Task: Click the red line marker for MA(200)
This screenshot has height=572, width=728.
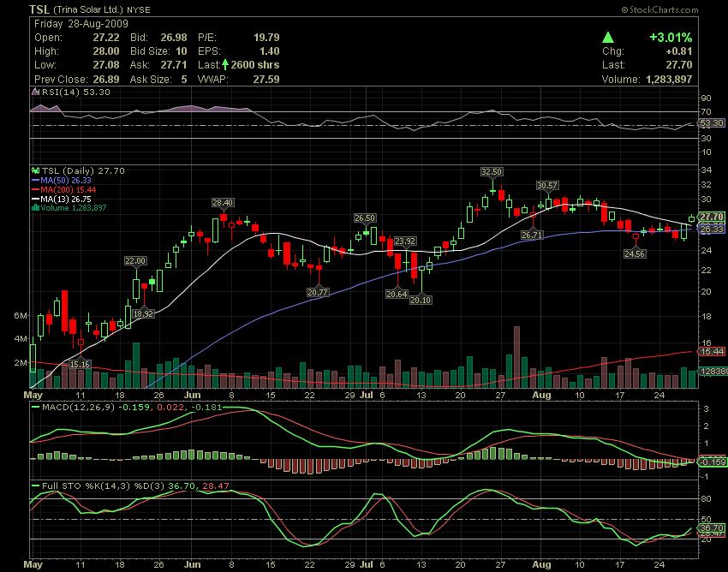Action: pyautogui.click(x=35, y=190)
